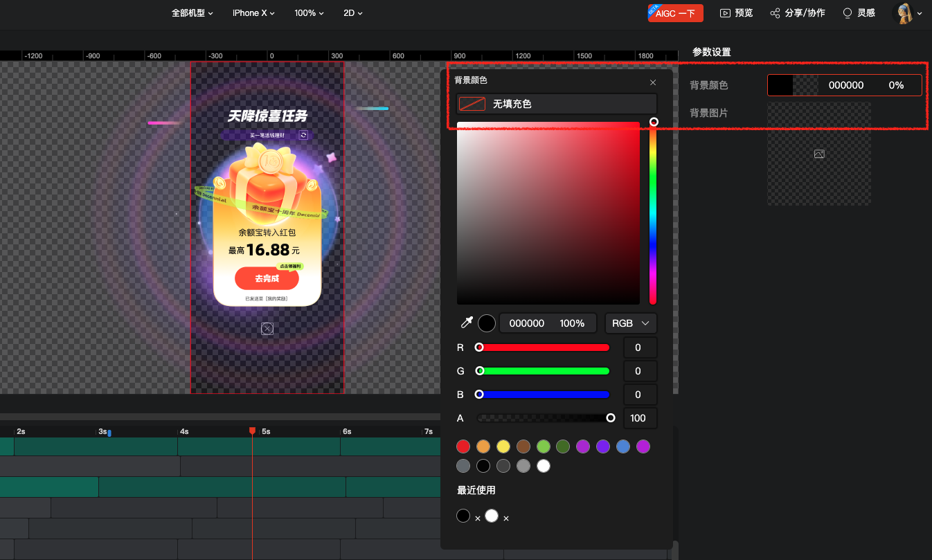The width and height of the screenshot is (932, 560).
Task: Click the AIGC 一下 button
Action: coord(676,13)
